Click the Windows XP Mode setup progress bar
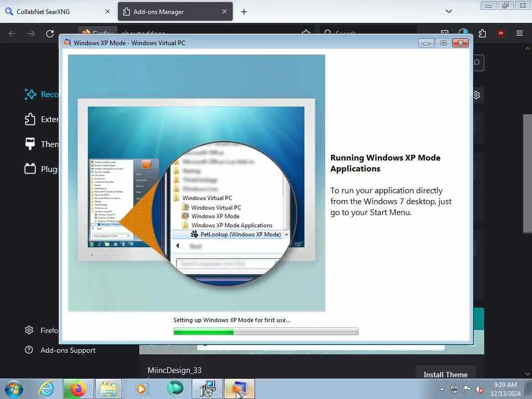The image size is (532, 399). (265, 331)
